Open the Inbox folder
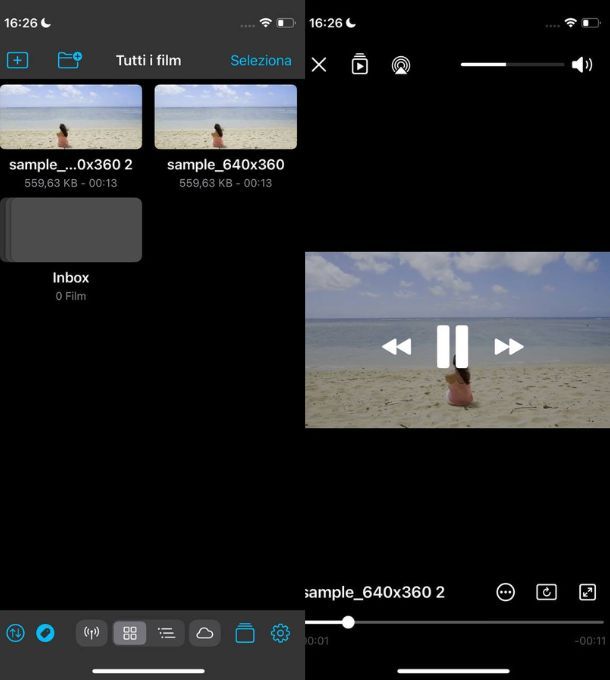 click(x=71, y=230)
